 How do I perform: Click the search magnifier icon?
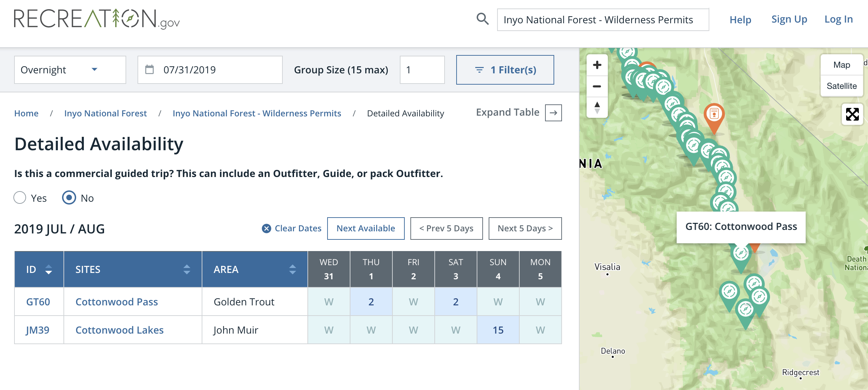(482, 19)
